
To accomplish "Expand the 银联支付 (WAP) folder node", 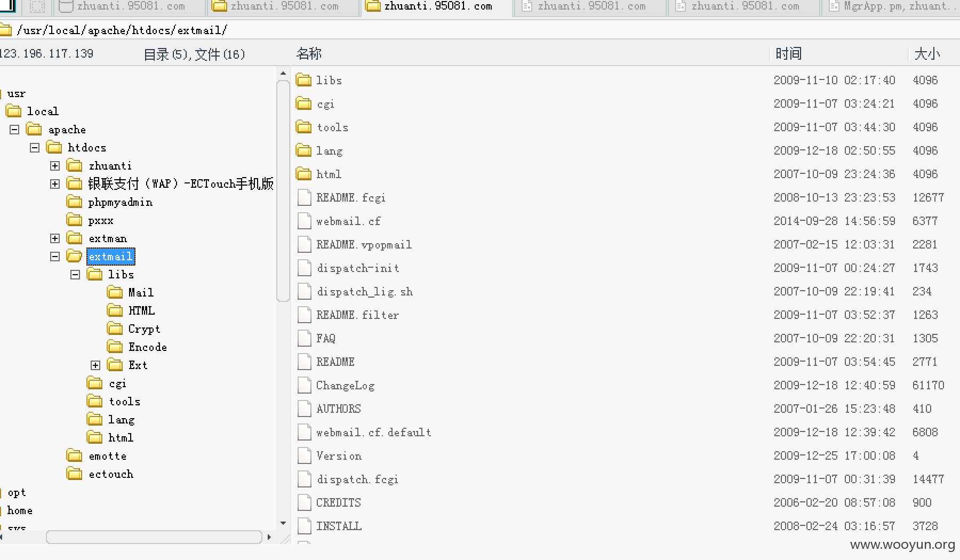I will (55, 184).
